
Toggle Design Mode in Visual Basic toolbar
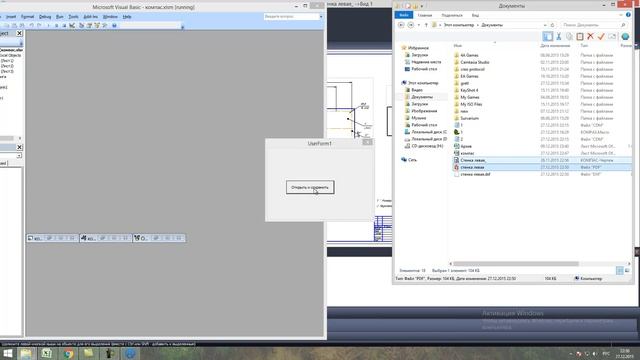coord(72,25)
